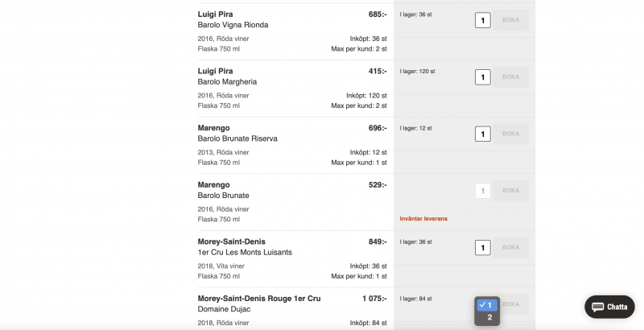Click disabled quantity box for Barolo Brunate
Viewport: 644px width, 330px height.
(482, 191)
